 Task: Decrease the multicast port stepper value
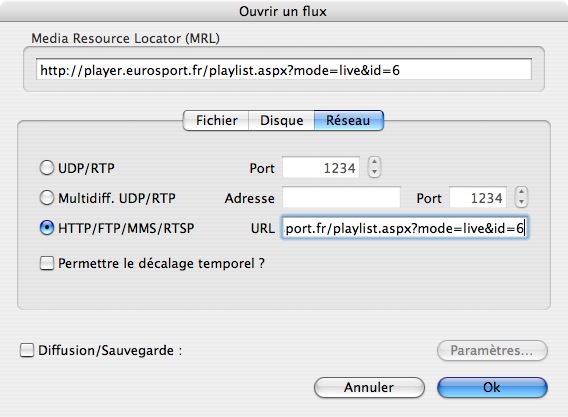pos(521,203)
